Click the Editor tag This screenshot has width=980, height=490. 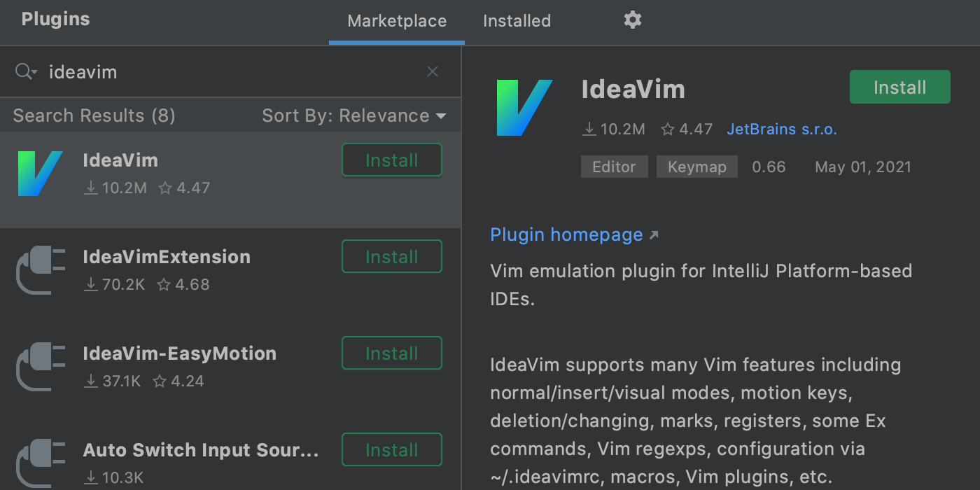point(614,167)
